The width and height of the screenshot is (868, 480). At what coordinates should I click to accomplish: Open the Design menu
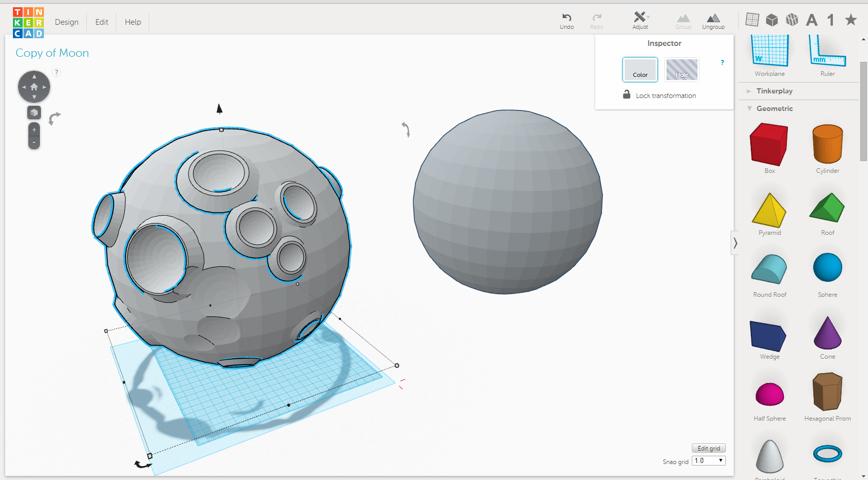(x=67, y=22)
